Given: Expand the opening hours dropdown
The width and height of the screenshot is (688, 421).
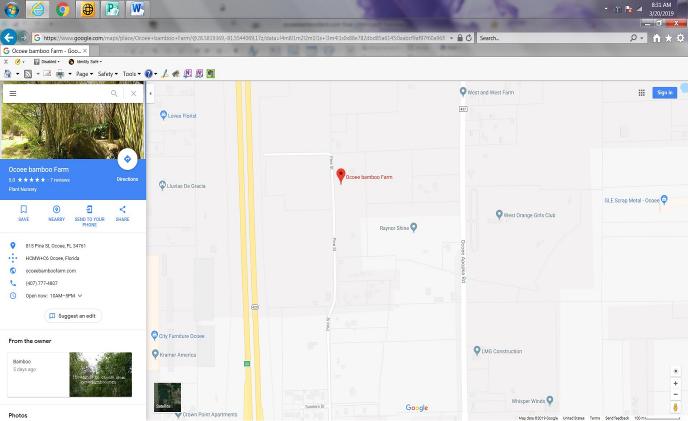Looking at the screenshot, I should (80, 296).
